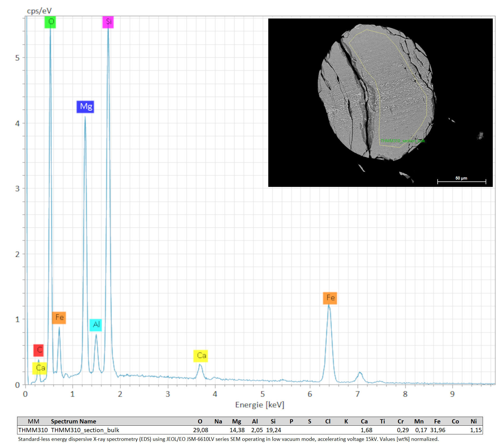Viewport: 504px width, 447px height.
Task: Select the THMM310_section_bulk table cell
Action: [85, 430]
